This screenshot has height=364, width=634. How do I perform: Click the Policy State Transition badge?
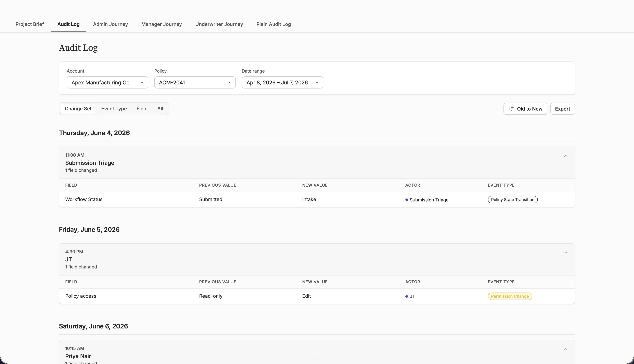(x=512, y=200)
